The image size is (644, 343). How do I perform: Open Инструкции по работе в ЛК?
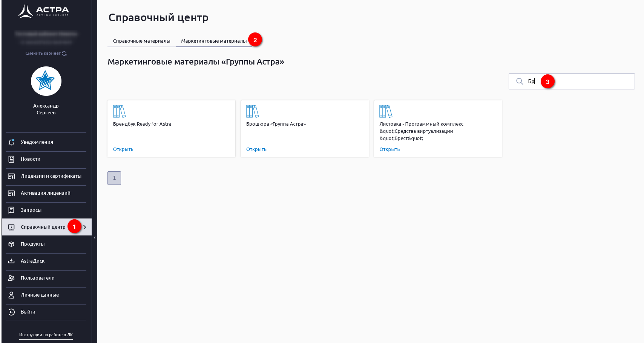(x=46, y=335)
